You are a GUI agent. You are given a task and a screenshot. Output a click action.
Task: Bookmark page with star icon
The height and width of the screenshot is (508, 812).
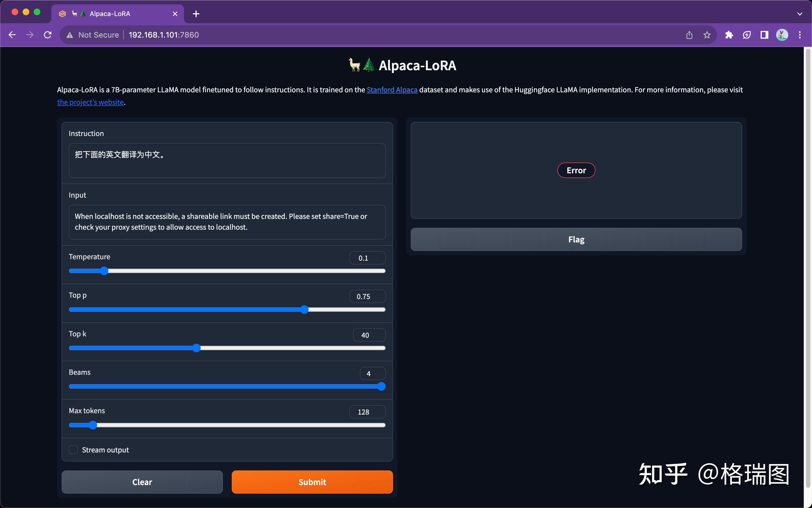[x=707, y=35]
